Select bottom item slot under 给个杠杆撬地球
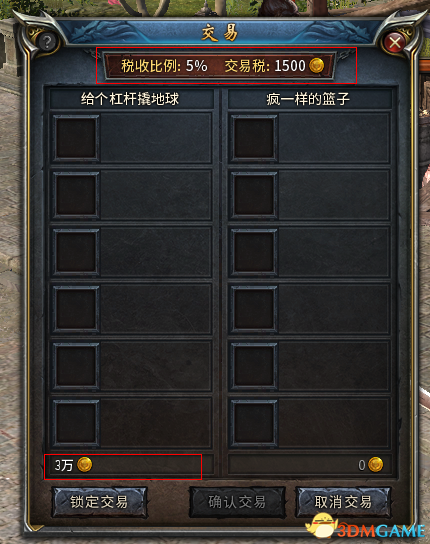Viewport: 430px width, 544px height. pyautogui.click(x=76, y=423)
